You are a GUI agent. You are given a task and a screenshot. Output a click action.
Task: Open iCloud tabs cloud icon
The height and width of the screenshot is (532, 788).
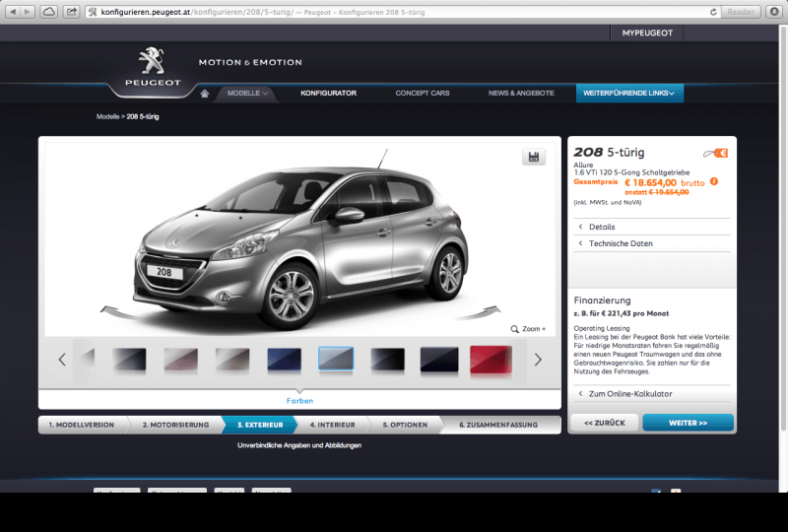(x=48, y=12)
